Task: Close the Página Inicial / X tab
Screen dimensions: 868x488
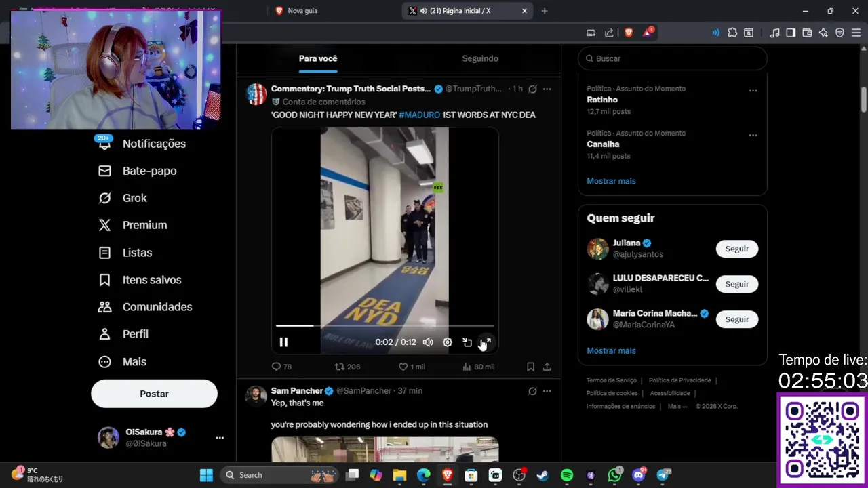Action: [524, 11]
